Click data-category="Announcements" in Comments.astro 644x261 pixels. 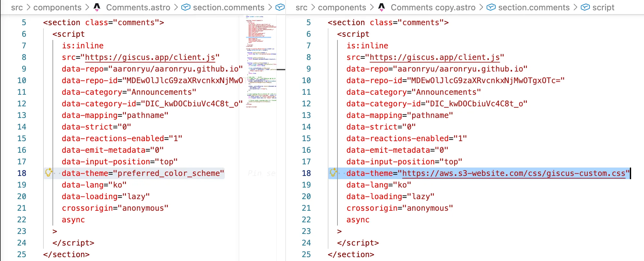(129, 92)
